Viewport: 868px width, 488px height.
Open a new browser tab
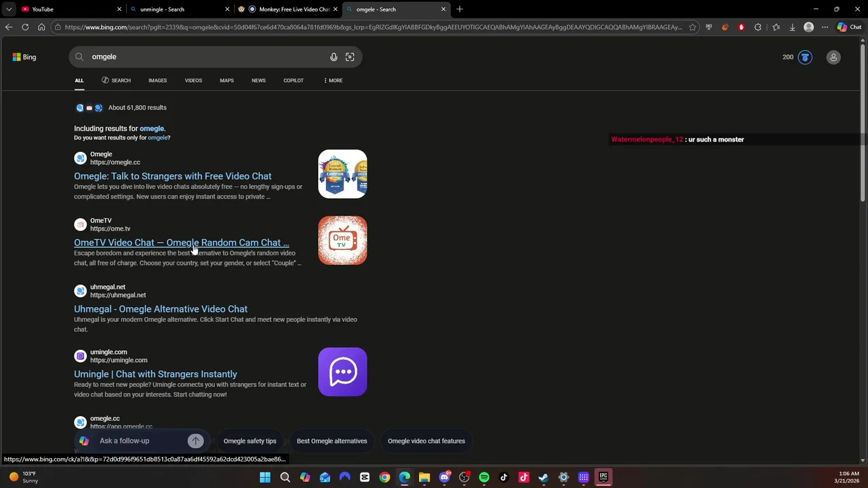460,9
